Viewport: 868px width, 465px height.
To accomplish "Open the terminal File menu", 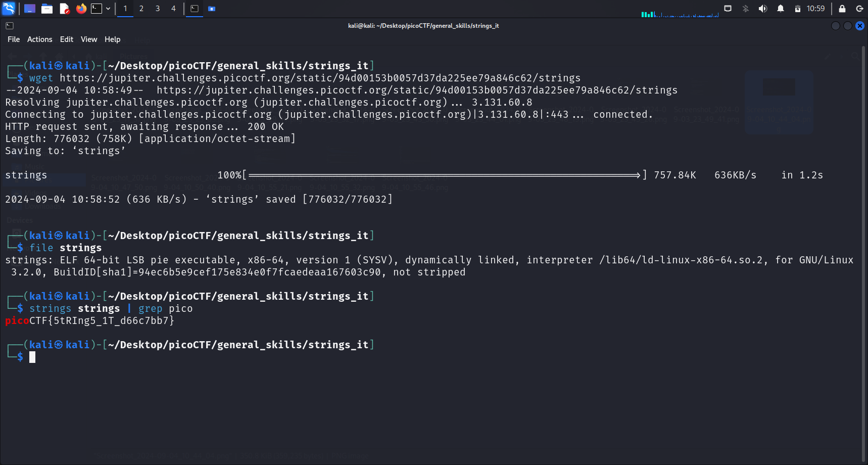I will click(x=14, y=39).
